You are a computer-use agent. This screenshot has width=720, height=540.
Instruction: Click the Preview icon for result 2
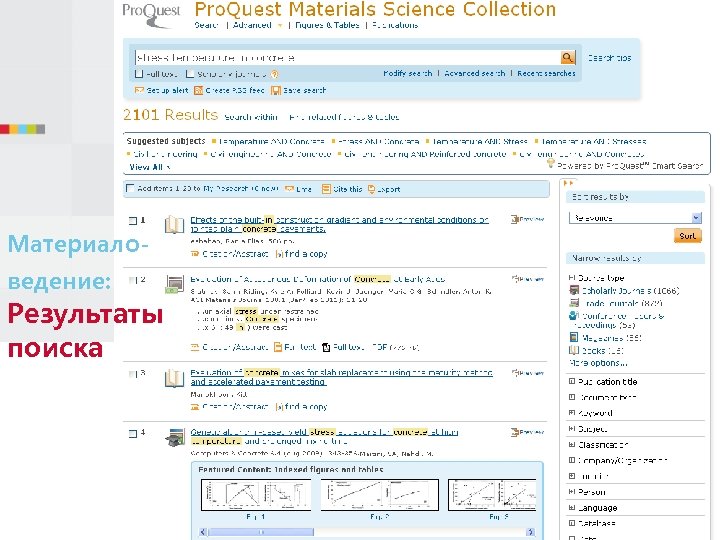click(515, 278)
